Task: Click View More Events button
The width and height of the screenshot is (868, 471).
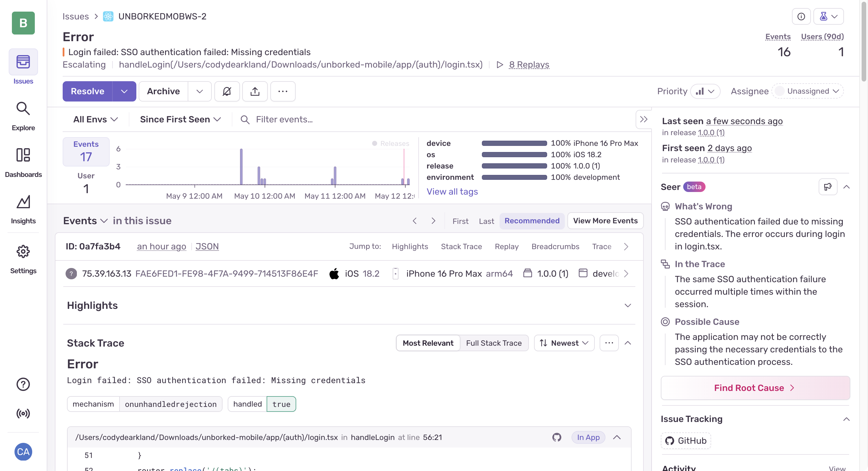Action: (605, 221)
